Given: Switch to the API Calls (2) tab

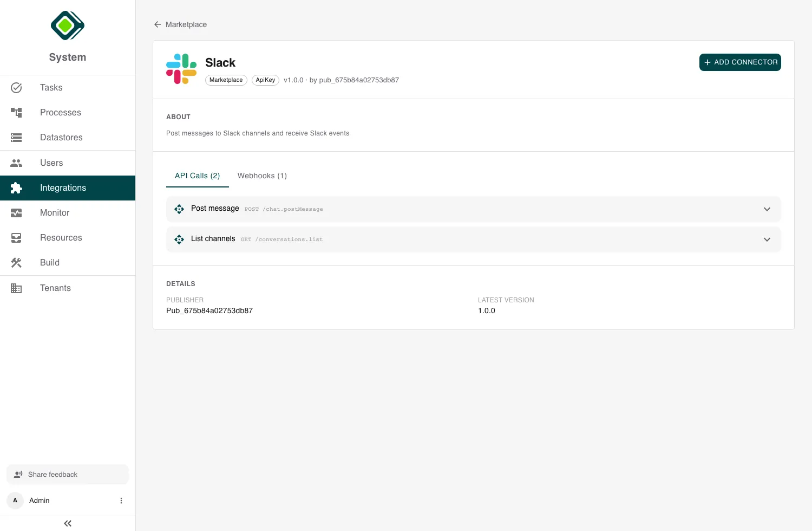Looking at the screenshot, I should [198, 176].
